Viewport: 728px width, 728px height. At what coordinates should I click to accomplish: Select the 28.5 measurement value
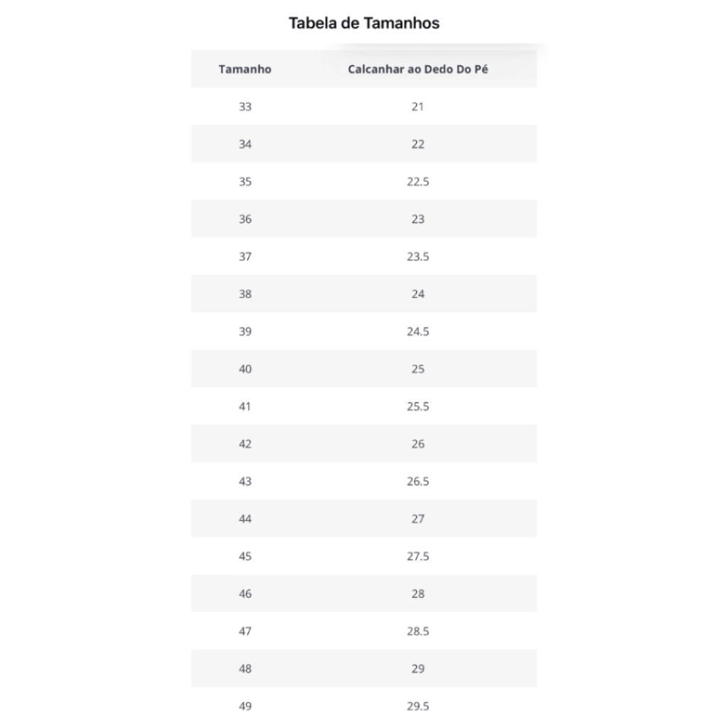(418, 631)
